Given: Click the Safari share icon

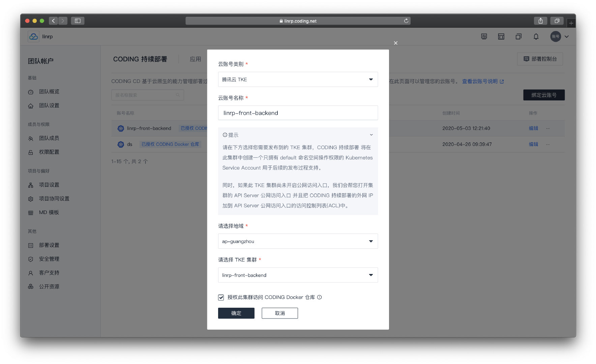Looking at the screenshot, I should pyautogui.click(x=540, y=21).
